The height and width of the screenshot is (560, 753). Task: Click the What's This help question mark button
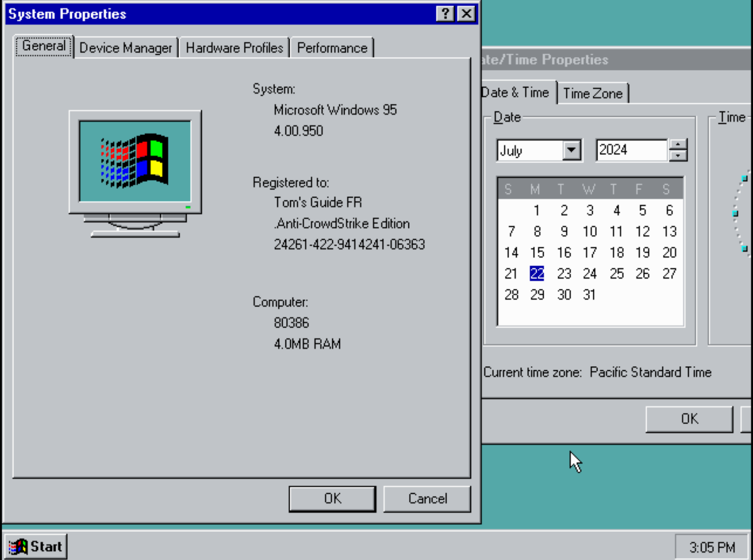444,14
